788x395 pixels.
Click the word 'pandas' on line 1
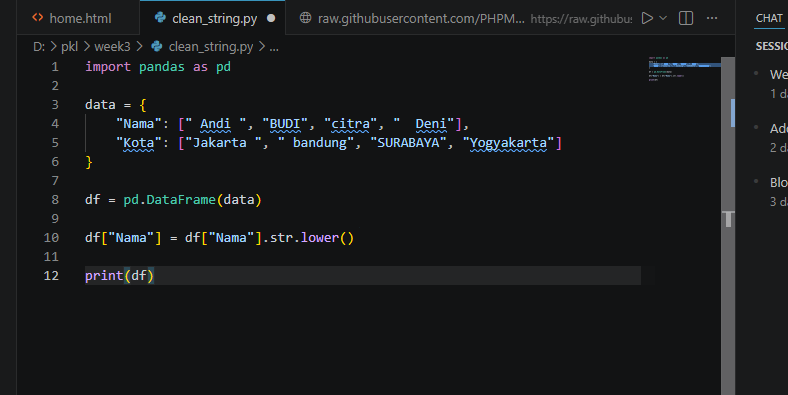tap(162, 67)
